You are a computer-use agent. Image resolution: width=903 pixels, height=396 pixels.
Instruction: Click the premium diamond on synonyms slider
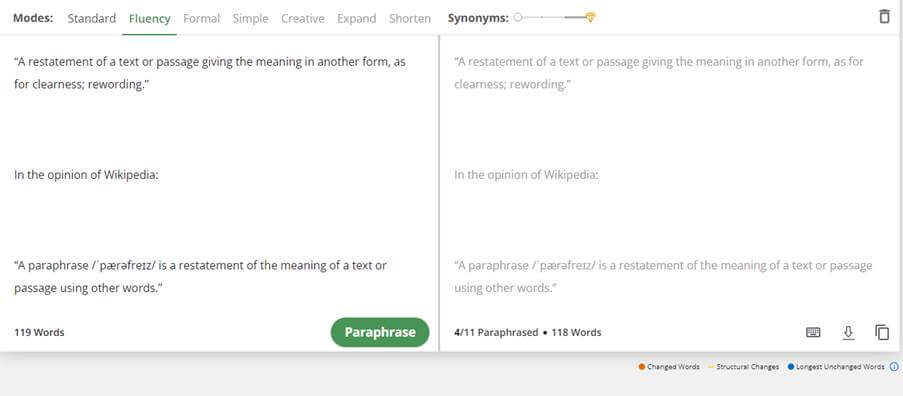[590, 17]
